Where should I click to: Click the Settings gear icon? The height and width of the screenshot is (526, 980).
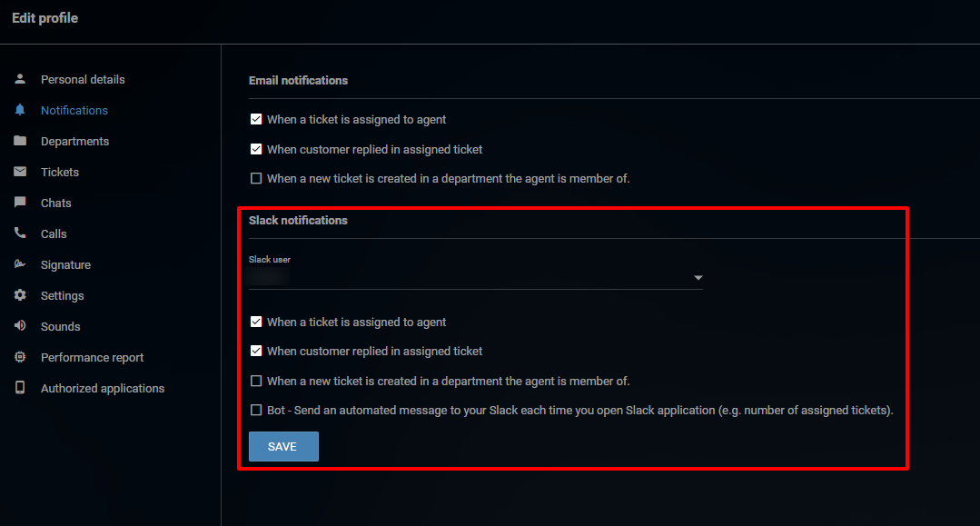(20, 295)
